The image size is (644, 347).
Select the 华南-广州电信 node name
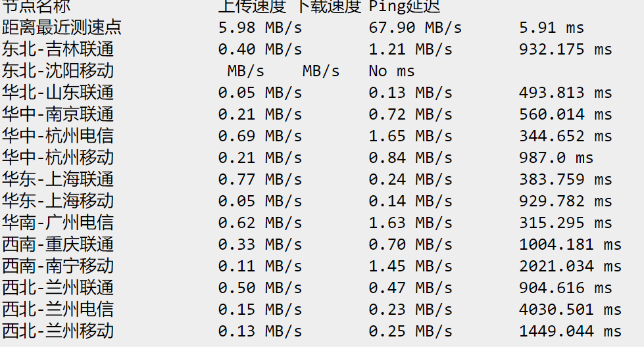(57, 222)
